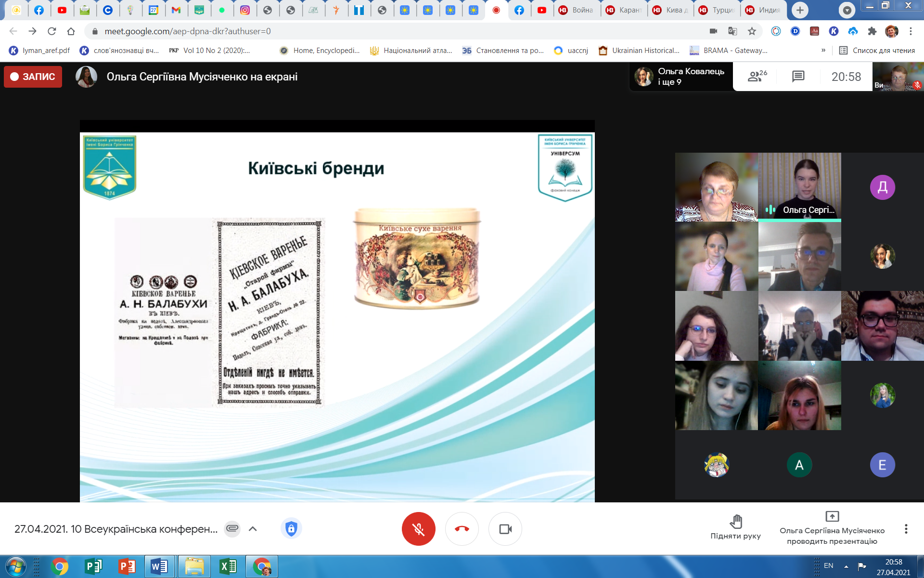Screen dimensions: 924x578
Task: Bookmark this page with star icon
Action: tap(752, 31)
